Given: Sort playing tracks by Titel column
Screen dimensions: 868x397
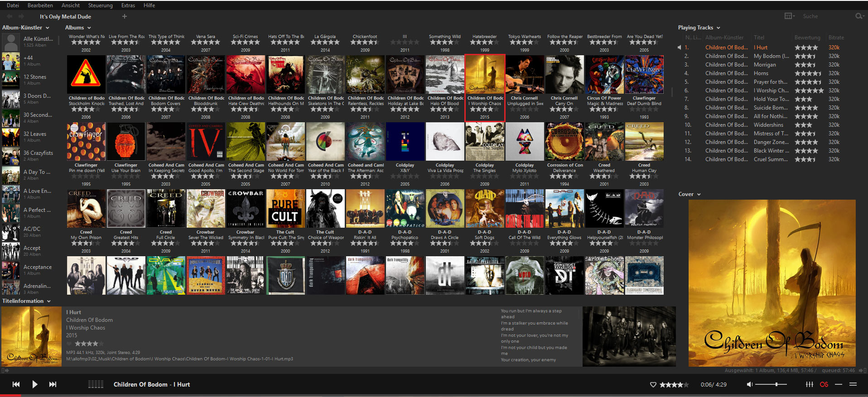Looking at the screenshot, I should coord(759,38).
